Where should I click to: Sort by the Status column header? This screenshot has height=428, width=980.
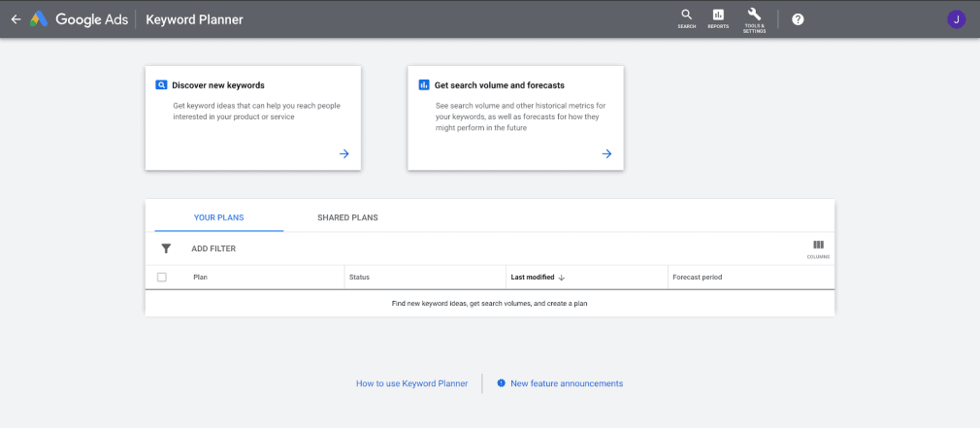tap(359, 278)
